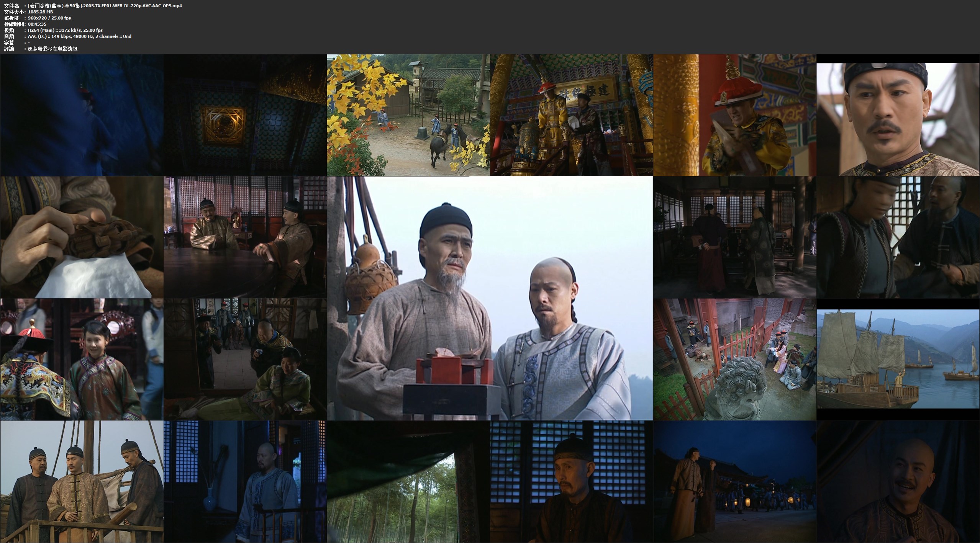Click the red-hat official reading closeup thumbnail
Image resolution: width=980 pixels, height=543 pixels.
click(x=734, y=115)
